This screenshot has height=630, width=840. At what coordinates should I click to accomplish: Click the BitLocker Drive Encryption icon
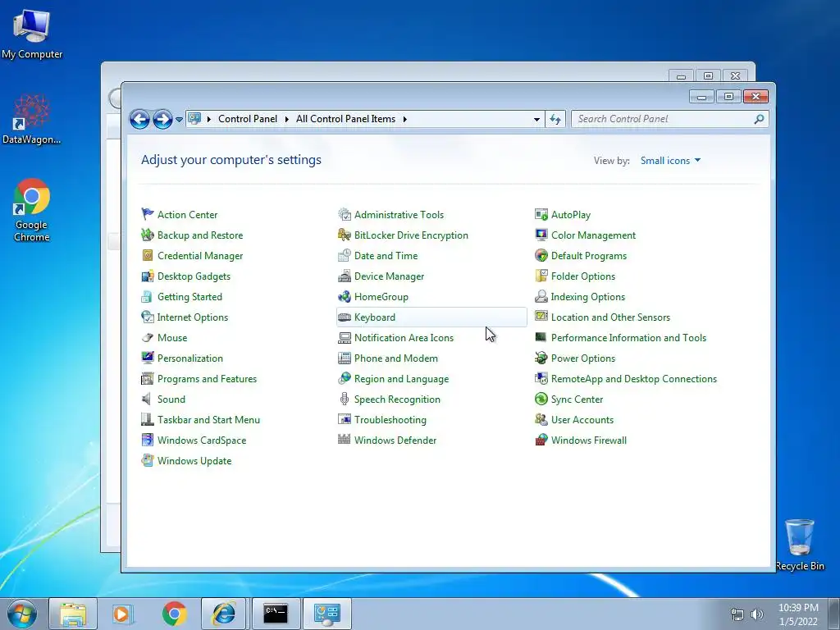coord(345,235)
